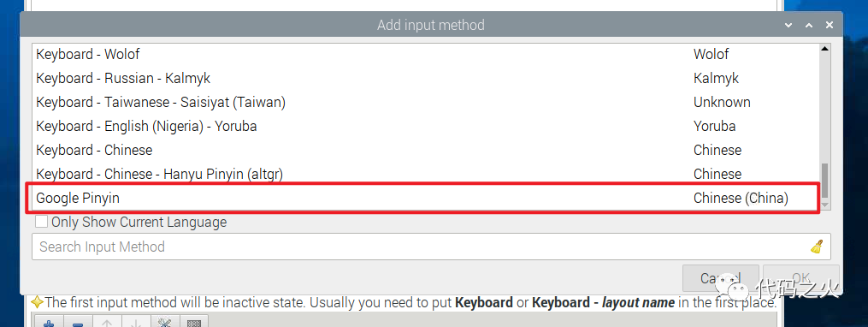Click the scrollbar down arrow
This screenshot has width=868, height=327.
click(x=824, y=205)
